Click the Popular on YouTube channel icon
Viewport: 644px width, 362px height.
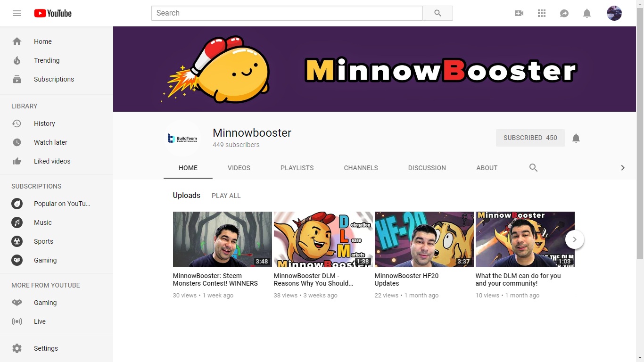(17, 204)
